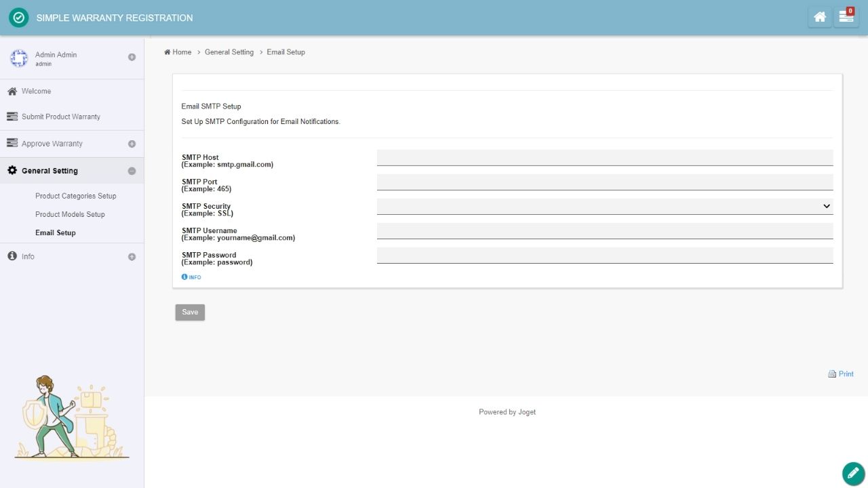Click the home icon in top header

tap(820, 18)
